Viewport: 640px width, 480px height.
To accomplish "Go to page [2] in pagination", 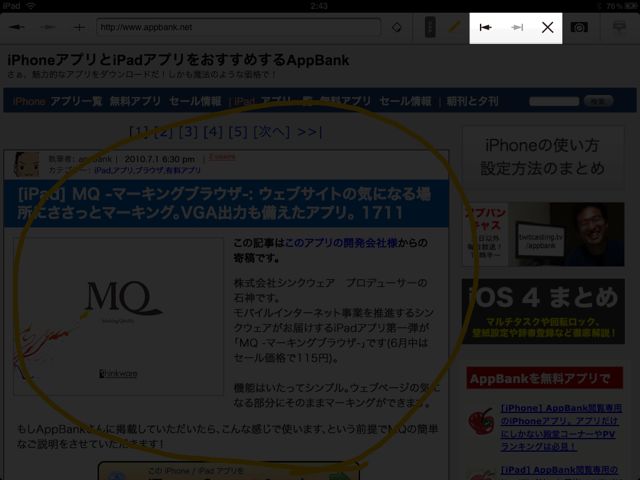I will point(163,132).
